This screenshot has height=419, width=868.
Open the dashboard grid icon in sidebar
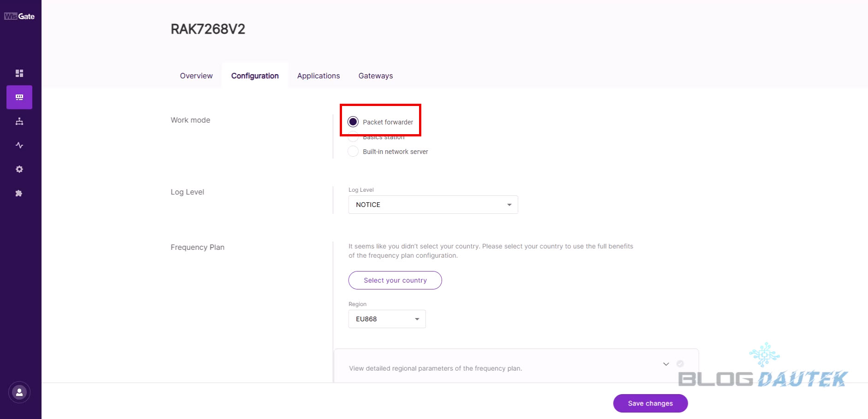click(x=19, y=73)
